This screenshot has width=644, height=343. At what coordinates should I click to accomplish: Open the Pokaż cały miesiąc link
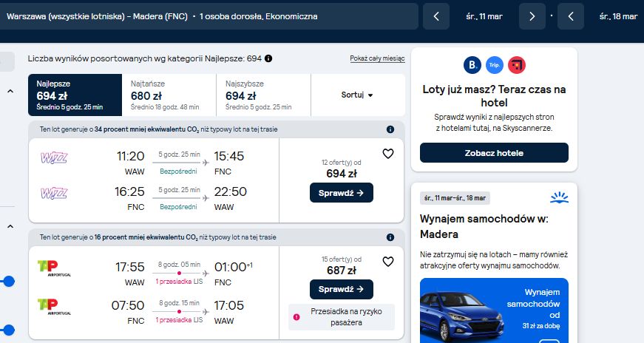[x=377, y=58]
